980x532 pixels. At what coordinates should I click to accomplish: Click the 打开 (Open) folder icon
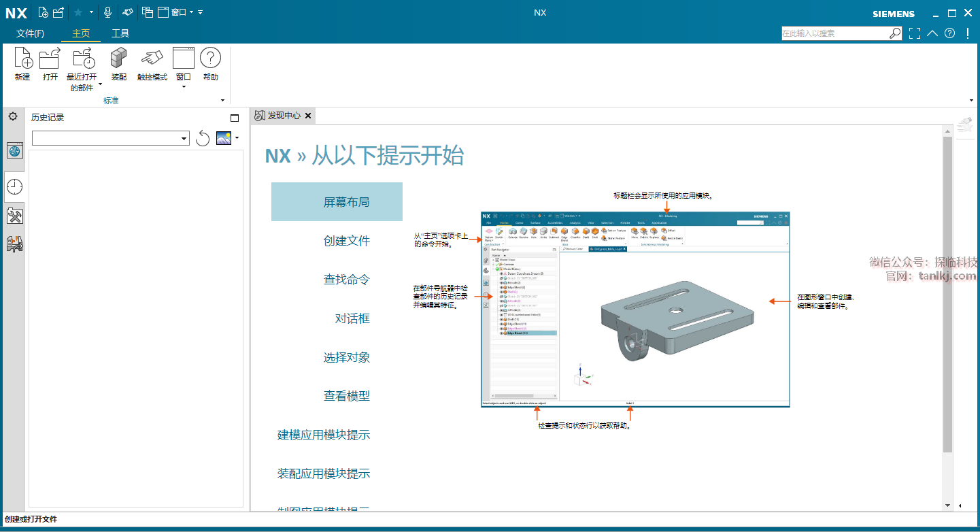(50, 59)
